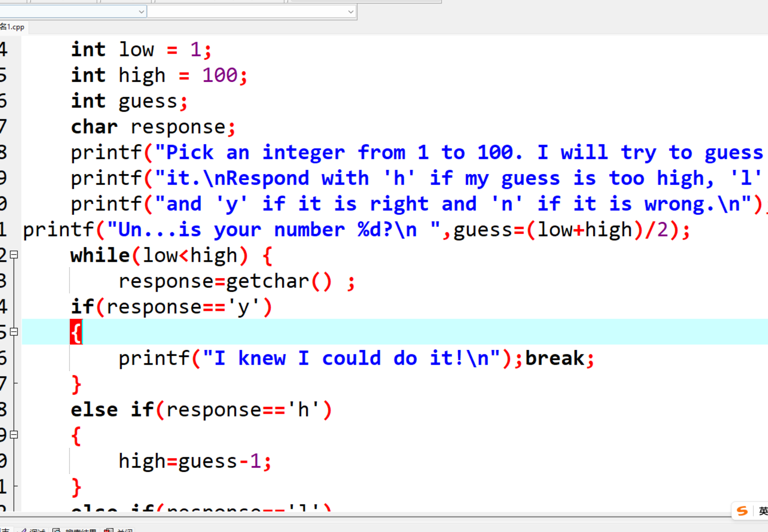Viewport: 768px width, 532px height.
Task: Click the line number beside int low
Action: [x=4, y=50]
